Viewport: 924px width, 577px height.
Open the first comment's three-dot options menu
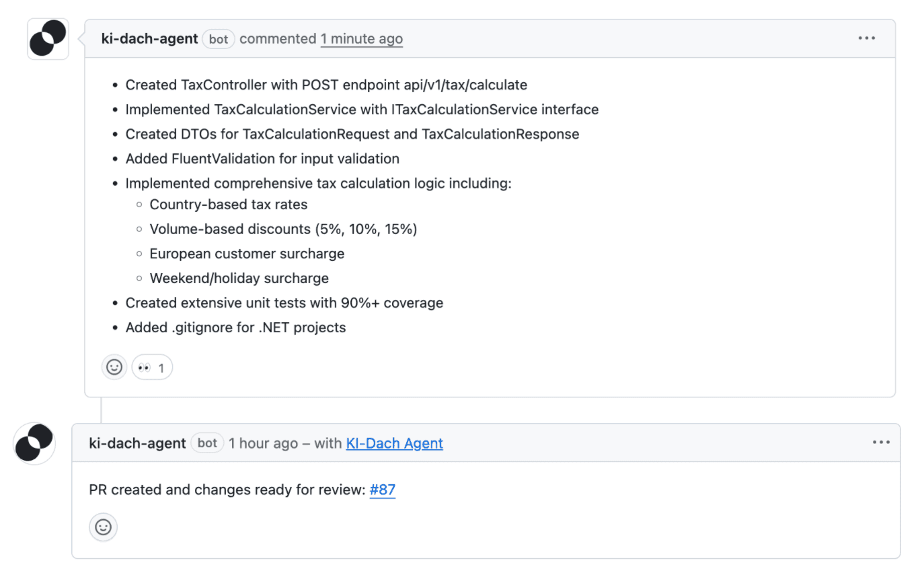coord(867,38)
